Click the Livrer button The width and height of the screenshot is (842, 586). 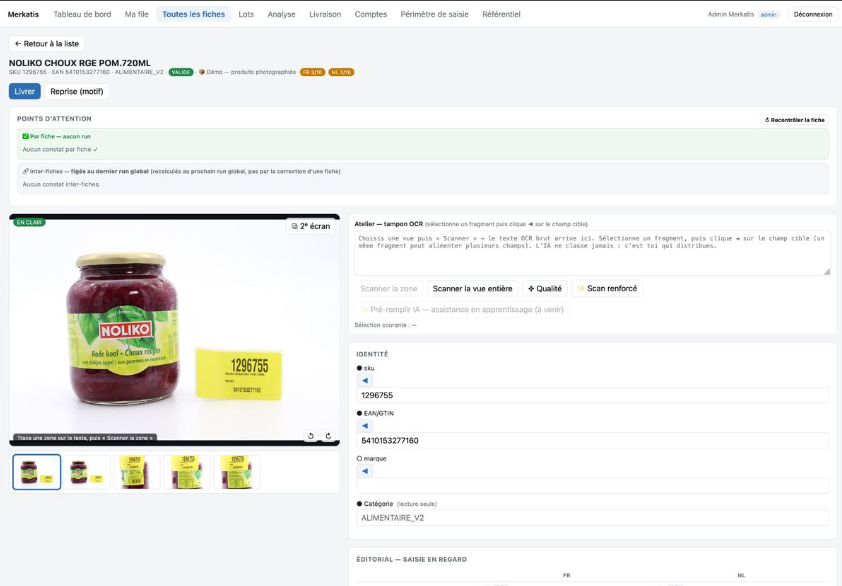click(25, 91)
